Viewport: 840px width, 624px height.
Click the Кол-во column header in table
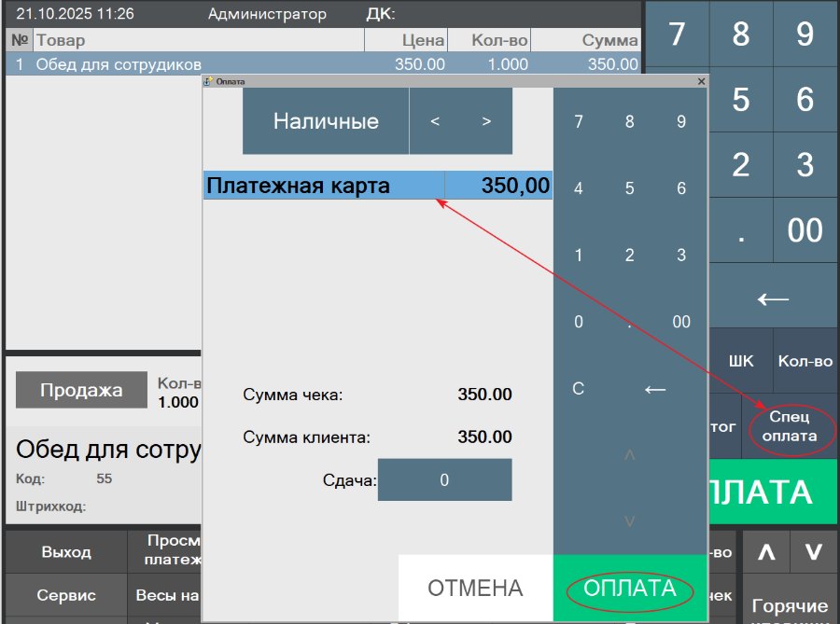click(489, 40)
